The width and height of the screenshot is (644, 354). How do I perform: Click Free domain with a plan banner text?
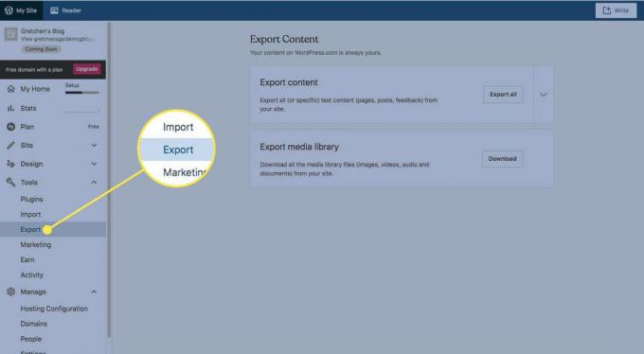(x=34, y=70)
